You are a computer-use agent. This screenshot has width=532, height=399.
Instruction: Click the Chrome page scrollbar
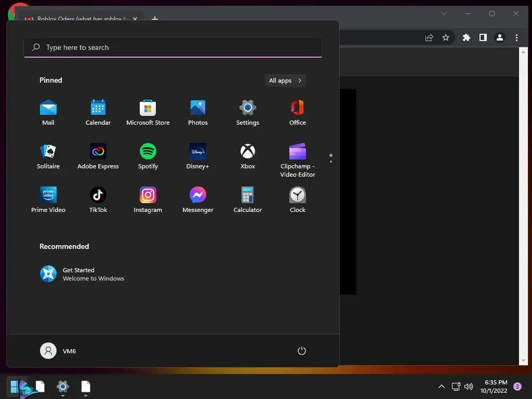tap(523, 206)
